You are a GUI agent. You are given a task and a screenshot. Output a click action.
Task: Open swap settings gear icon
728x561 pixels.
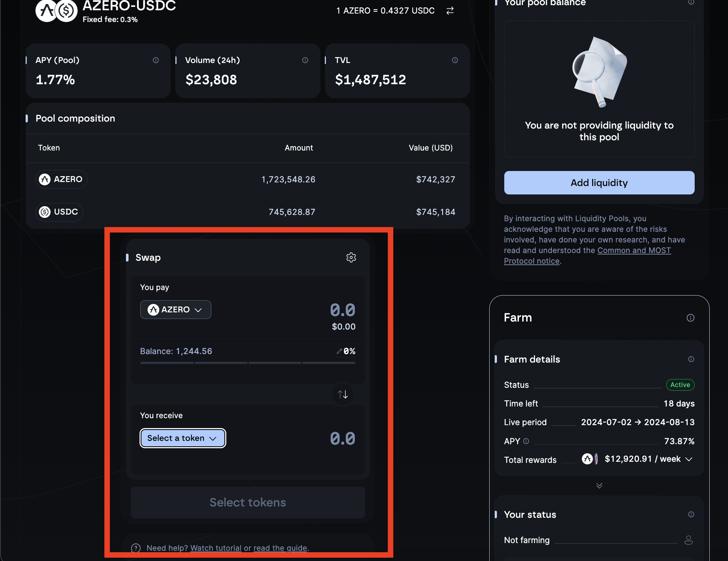[x=351, y=257]
